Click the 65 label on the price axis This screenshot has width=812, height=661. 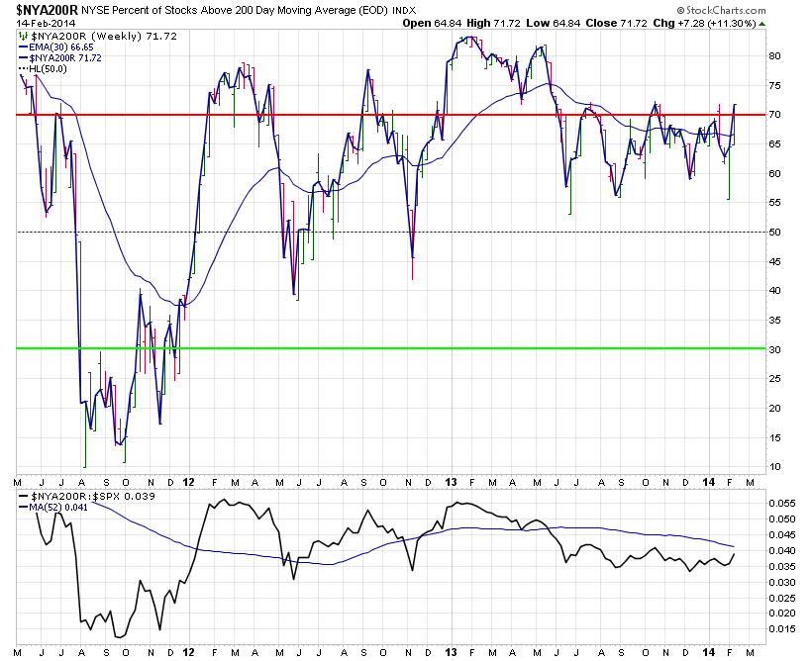point(774,143)
